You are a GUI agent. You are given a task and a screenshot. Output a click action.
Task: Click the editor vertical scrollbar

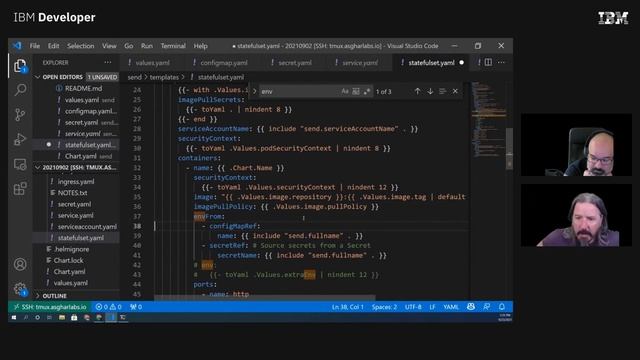[x=509, y=149]
